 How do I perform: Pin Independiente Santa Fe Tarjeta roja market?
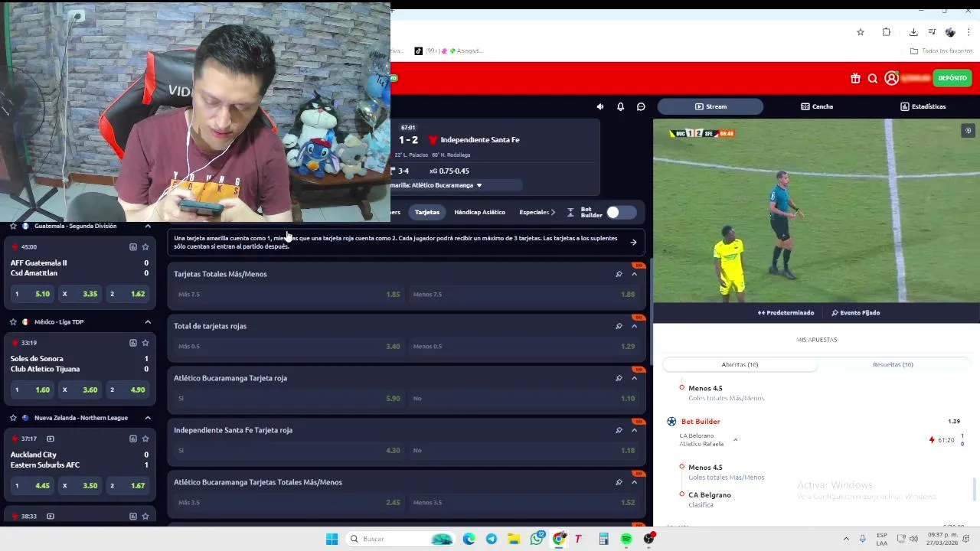[x=619, y=430]
